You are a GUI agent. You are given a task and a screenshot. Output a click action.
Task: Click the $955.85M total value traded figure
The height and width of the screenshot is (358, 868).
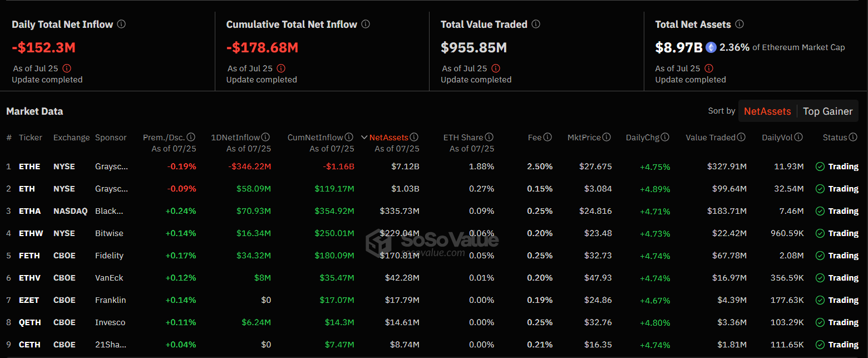tap(474, 48)
